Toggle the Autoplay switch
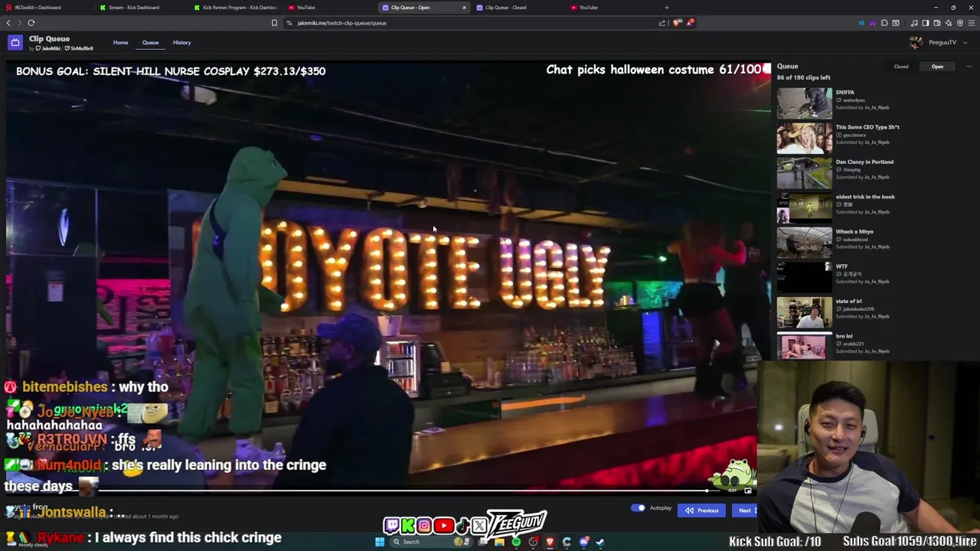Screen dimensions: 980x551 [x=638, y=508]
